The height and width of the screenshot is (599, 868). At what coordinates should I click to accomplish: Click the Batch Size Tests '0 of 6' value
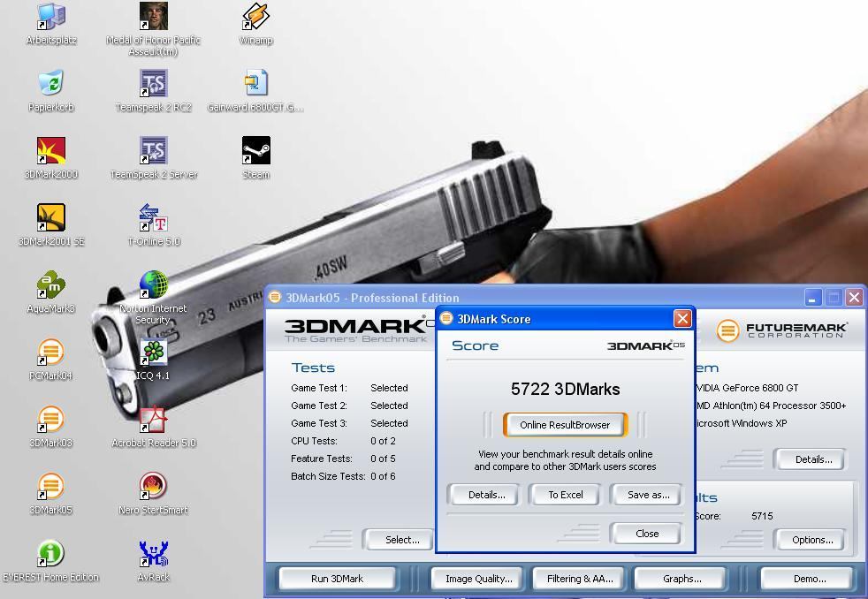click(x=383, y=476)
